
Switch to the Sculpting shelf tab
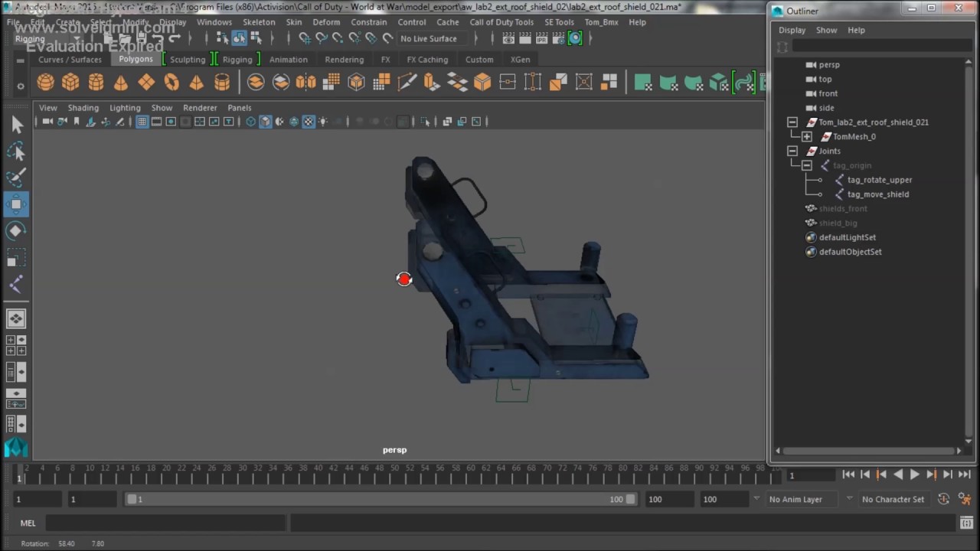(x=188, y=60)
